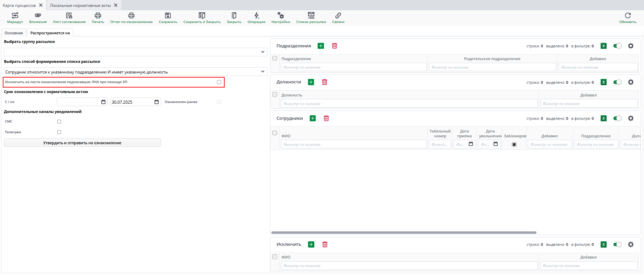Toggle the Сотрудники grid switch
644x275 pixels.
[x=617, y=118]
